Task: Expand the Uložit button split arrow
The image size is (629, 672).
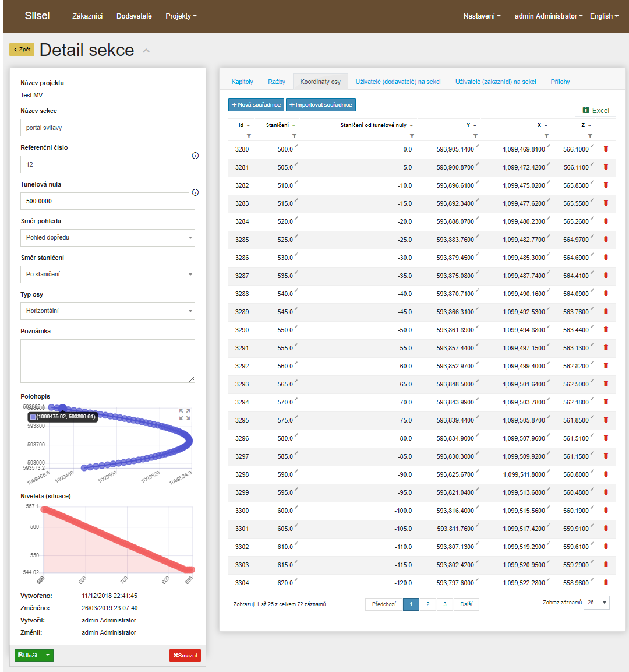Action: [x=48, y=655]
